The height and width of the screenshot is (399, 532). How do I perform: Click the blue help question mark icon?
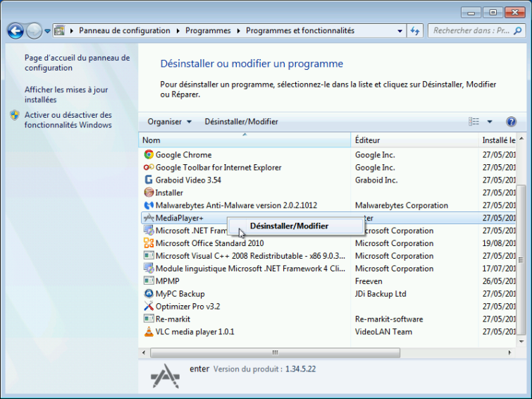(511, 121)
